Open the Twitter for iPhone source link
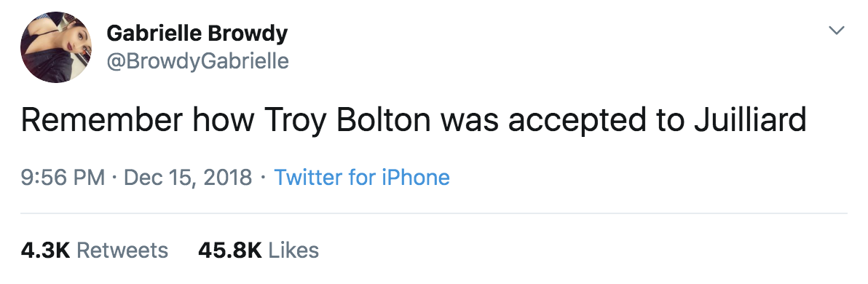Screen dimensions: 868x284 362,178
